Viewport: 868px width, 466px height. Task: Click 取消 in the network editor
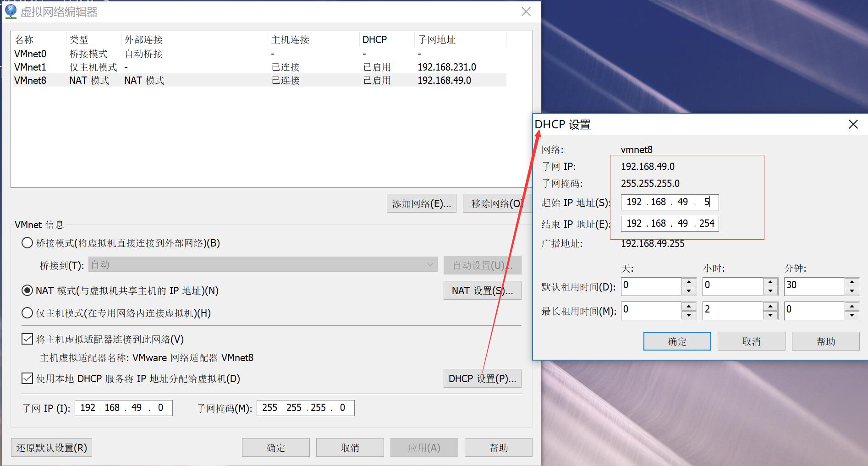[350, 448]
